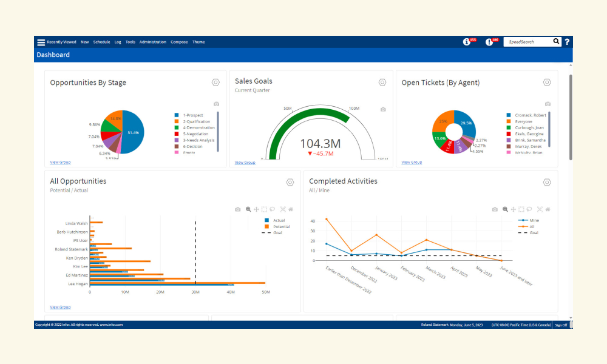Open View Group link under Sales Goals
The height and width of the screenshot is (364, 607).
[x=245, y=163]
